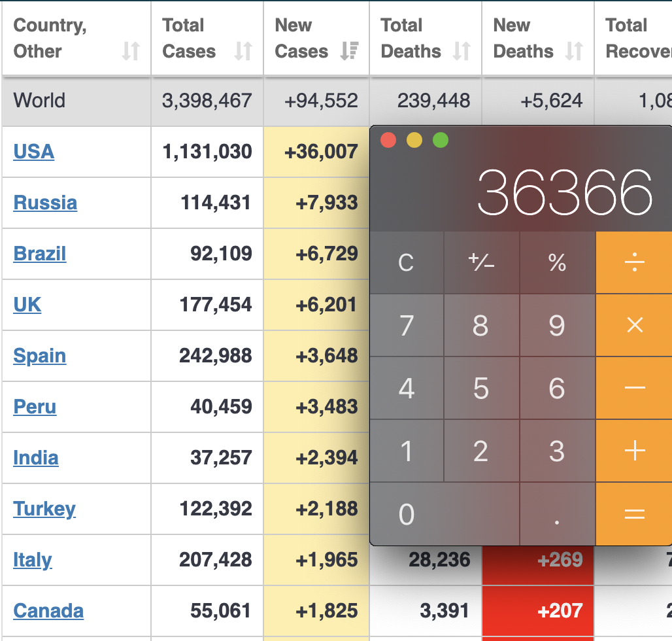Image resolution: width=672 pixels, height=641 pixels.
Task: Toggle New Cases sort order
Action: tap(350, 51)
